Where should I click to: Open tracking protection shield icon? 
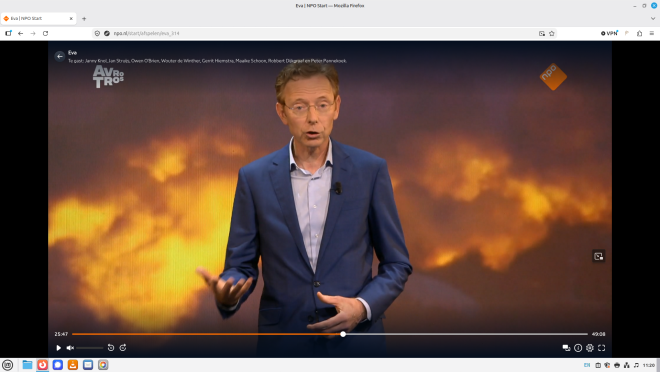click(97, 33)
